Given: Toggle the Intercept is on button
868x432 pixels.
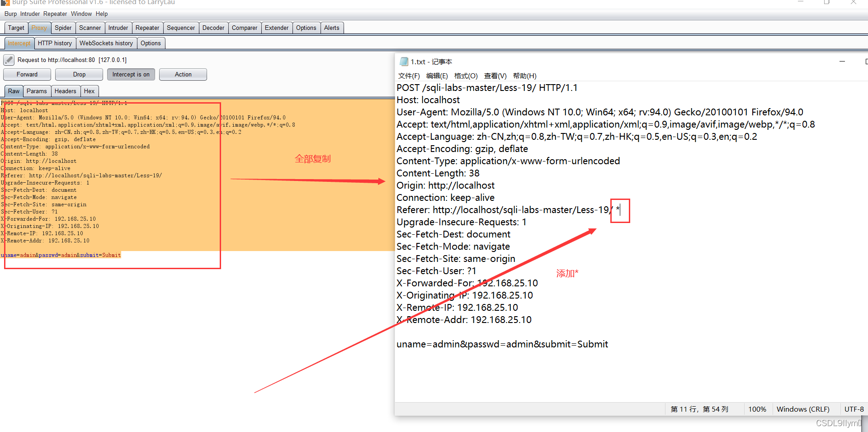Looking at the screenshot, I should 131,74.
